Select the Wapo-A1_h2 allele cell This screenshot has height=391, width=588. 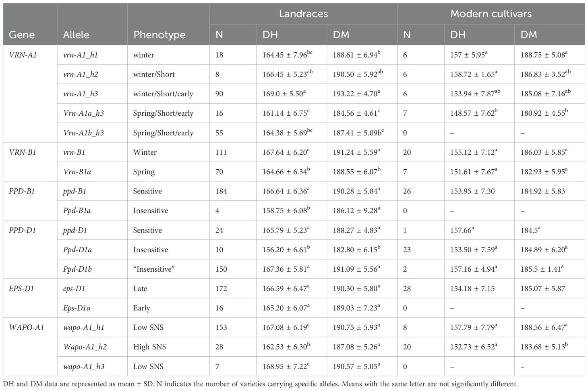(85, 347)
